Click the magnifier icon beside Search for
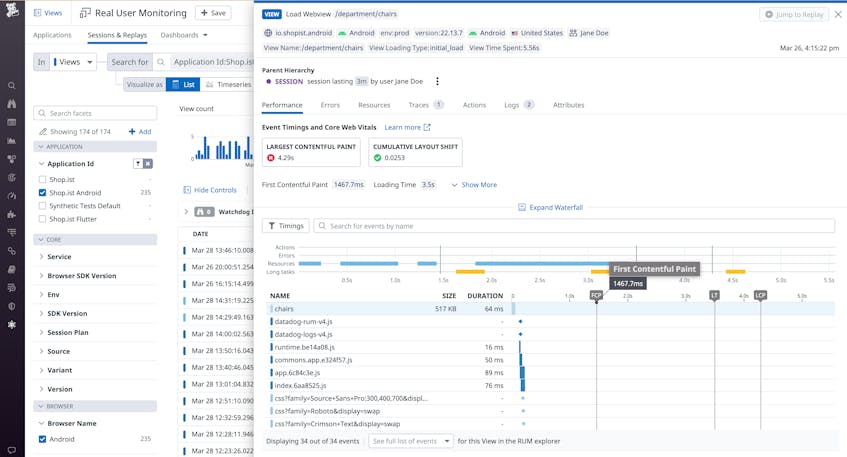The height and width of the screenshot is (457, 847). [x=160, y=62]
